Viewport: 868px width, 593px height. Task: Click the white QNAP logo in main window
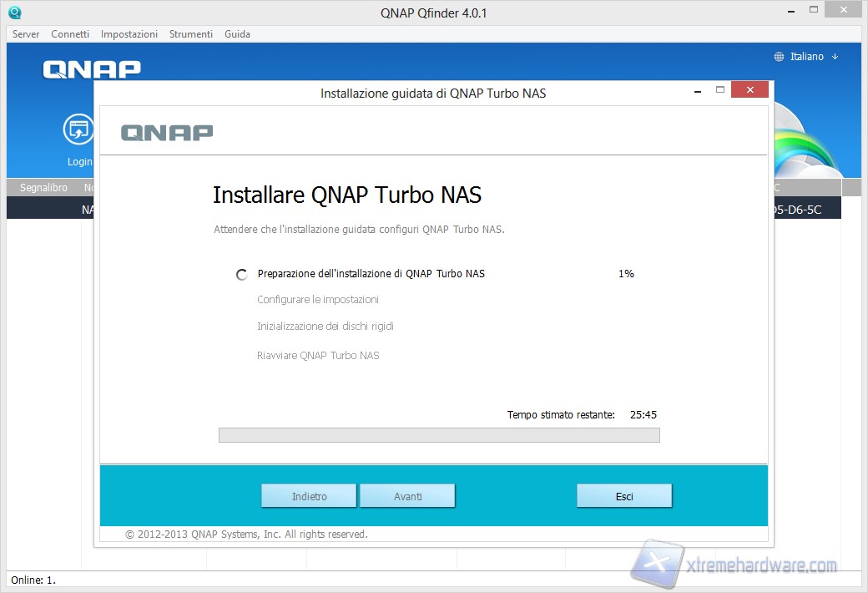[92, 69]
